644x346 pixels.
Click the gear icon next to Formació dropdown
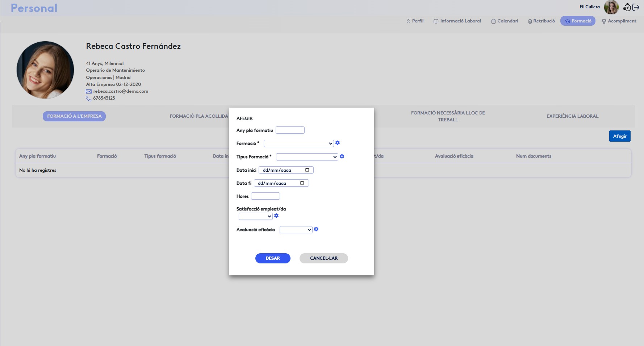338,143
